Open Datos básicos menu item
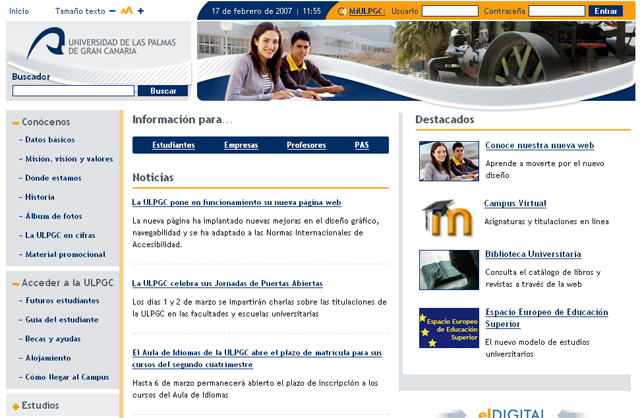This screenshot has width=640, height=418. pyautogui.click(x=50, y=140)
